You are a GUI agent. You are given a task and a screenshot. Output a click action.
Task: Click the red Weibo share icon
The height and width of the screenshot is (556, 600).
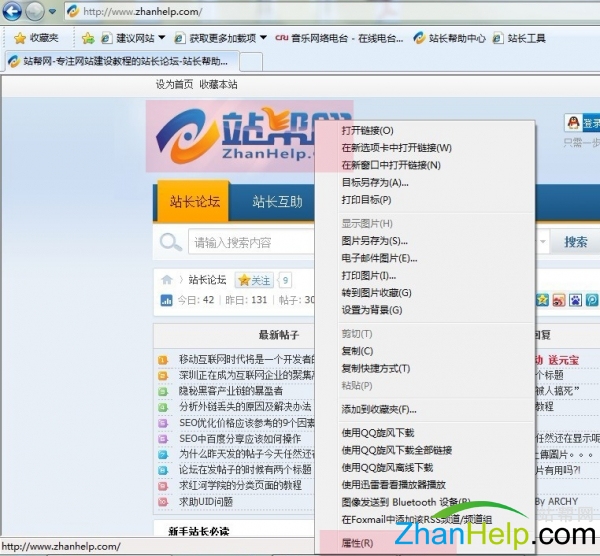click(x=559, y=300)
